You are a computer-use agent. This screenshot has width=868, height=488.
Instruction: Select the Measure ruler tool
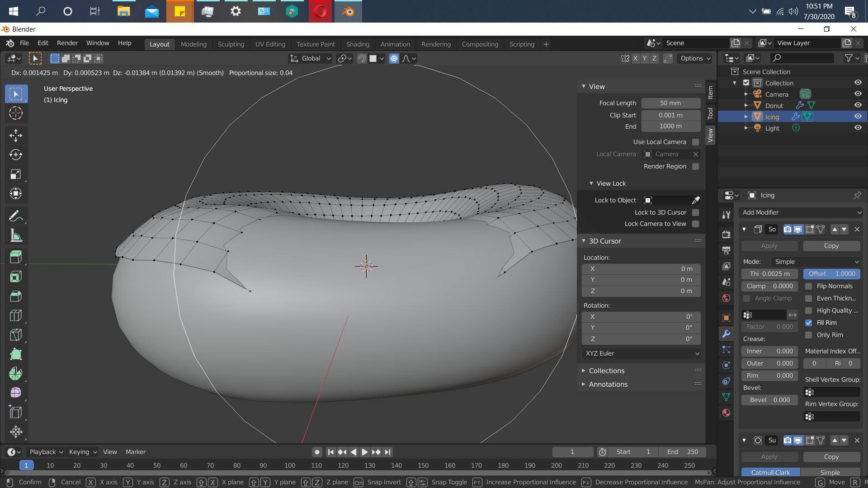click(16, 235)
